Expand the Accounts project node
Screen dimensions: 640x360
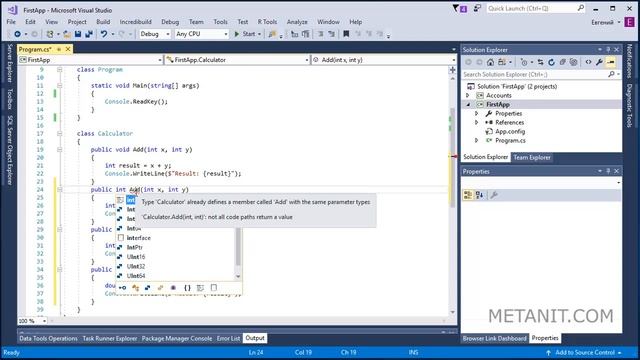tap(468, 96)
